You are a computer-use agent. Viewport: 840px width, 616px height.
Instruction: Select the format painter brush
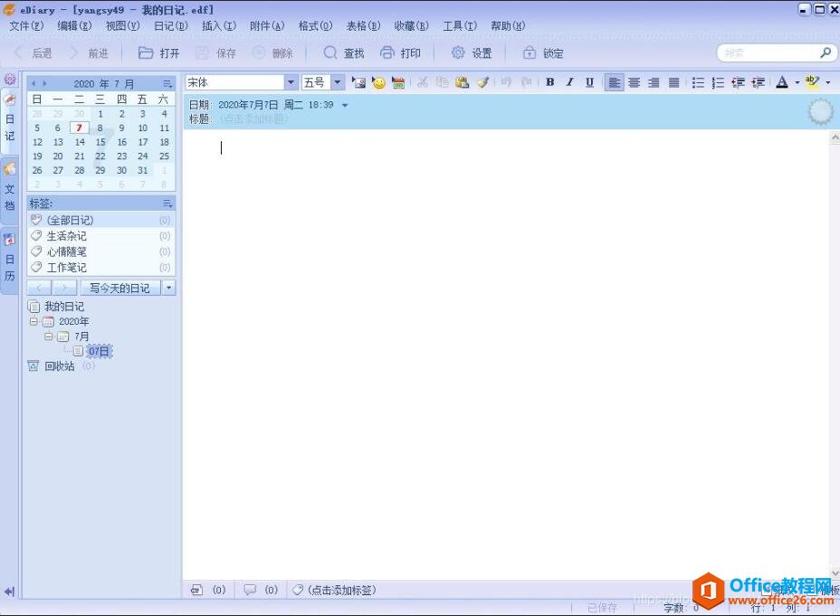pos(482,82)
